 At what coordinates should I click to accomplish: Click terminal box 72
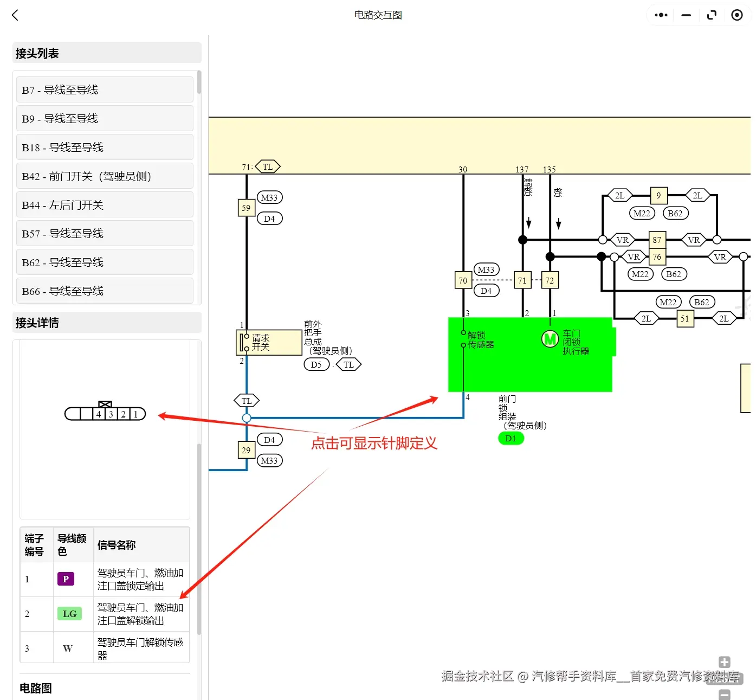point(550,280)
